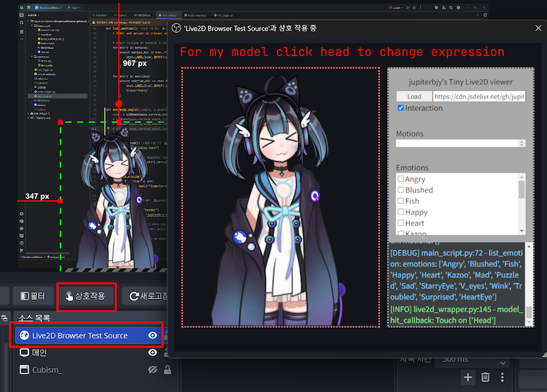
Task: Click the lock icon of Cubism_ source
Action: click(x=166, y=369)
